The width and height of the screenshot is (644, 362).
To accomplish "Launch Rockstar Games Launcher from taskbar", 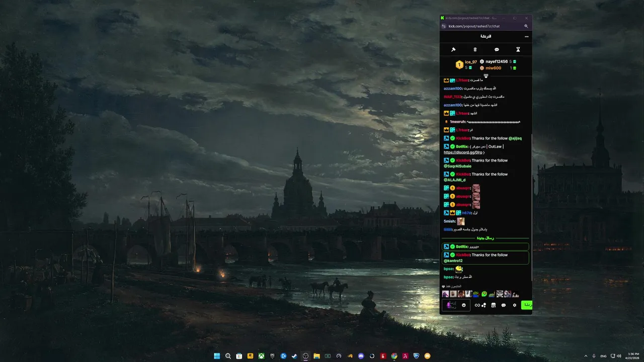I will [x=250, y=356].
